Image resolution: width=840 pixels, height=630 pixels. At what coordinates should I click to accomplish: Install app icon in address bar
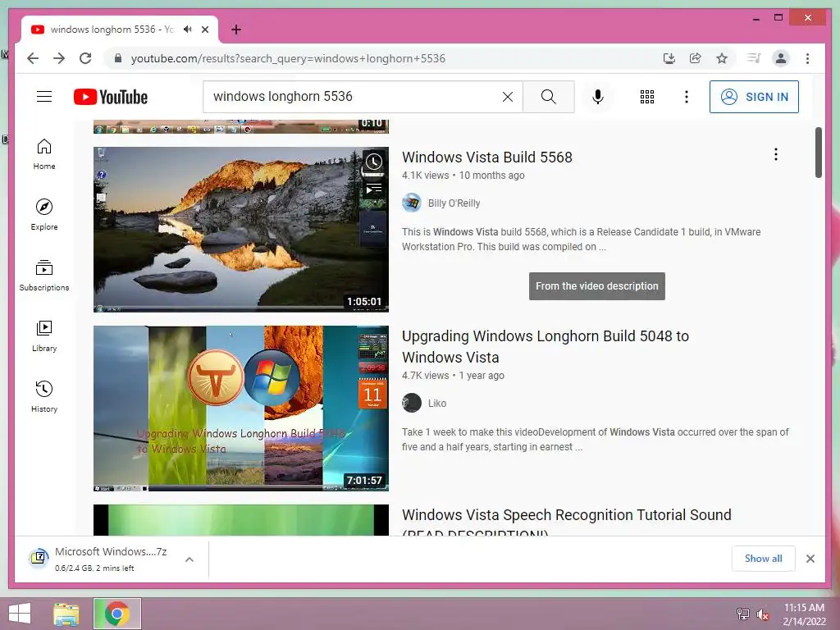[669, 58]
